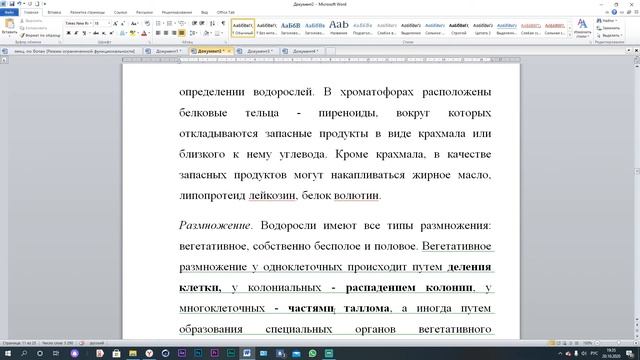Open the Office Tab ribbon tab
The height and width of the screenshot is (360, 640).
click(226, 13)
